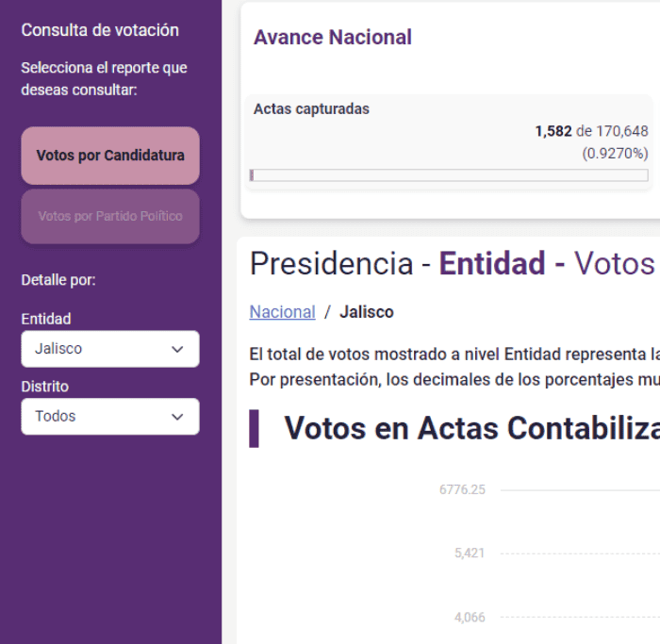Click the 1,582 de 170,648 count
The height and width of the screenshot is (644, 660).
[x=591, y=131]
